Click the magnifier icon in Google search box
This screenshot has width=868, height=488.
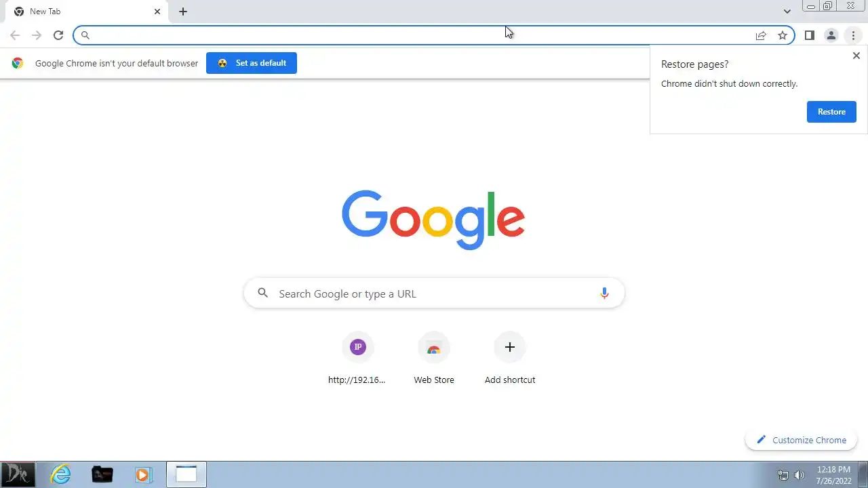coord(263,293)
